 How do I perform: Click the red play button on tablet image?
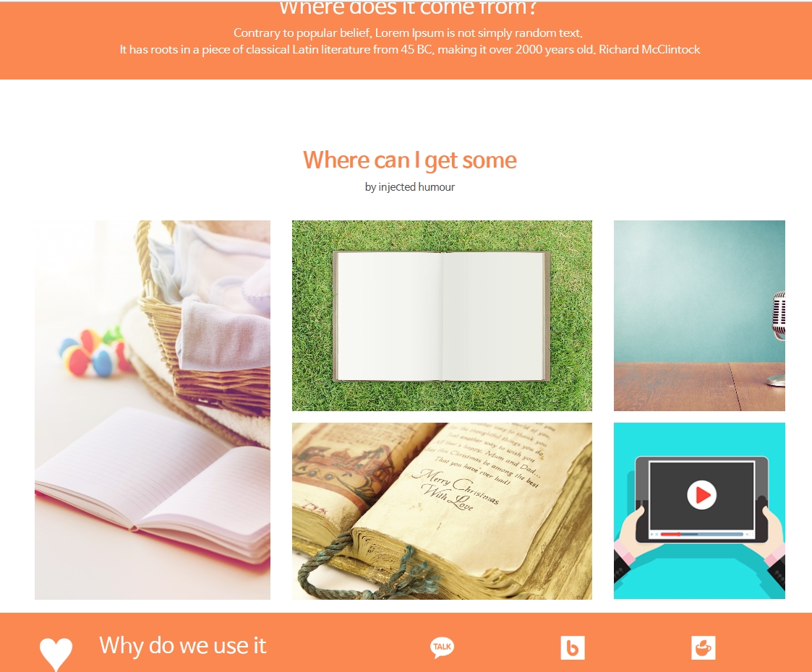(701, 495)
